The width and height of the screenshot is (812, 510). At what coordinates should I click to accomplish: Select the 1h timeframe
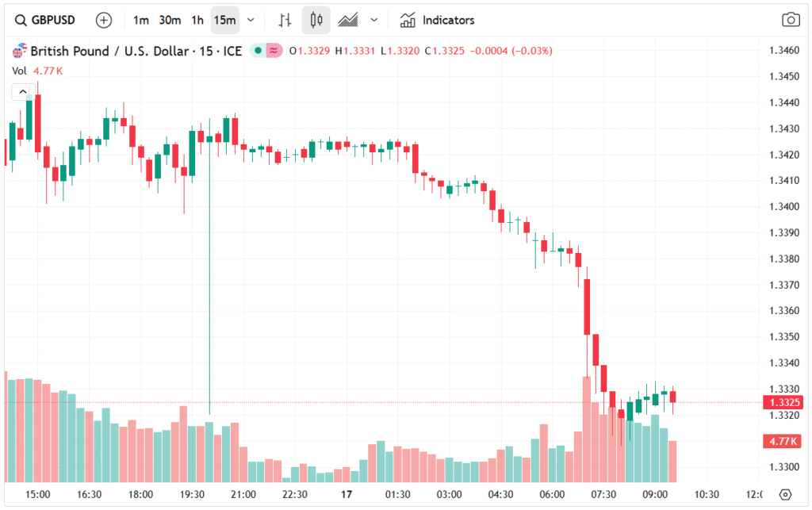[x=197, y=20]
